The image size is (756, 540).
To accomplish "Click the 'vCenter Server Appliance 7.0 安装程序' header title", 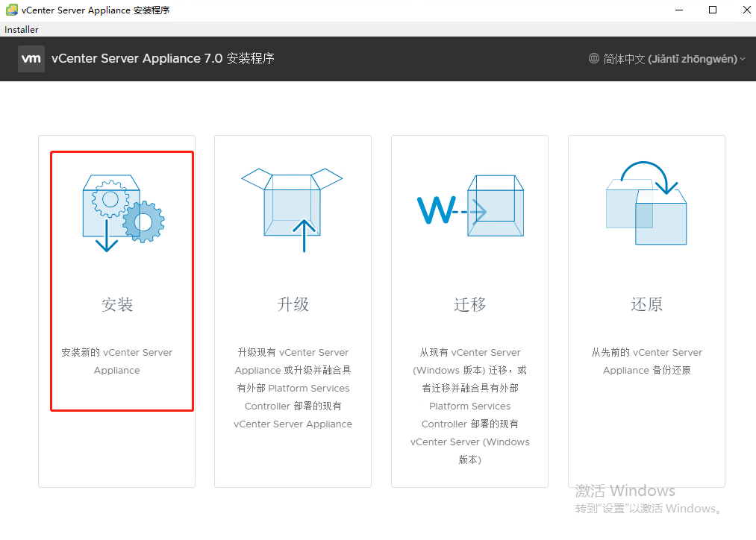I will [163, 59].
